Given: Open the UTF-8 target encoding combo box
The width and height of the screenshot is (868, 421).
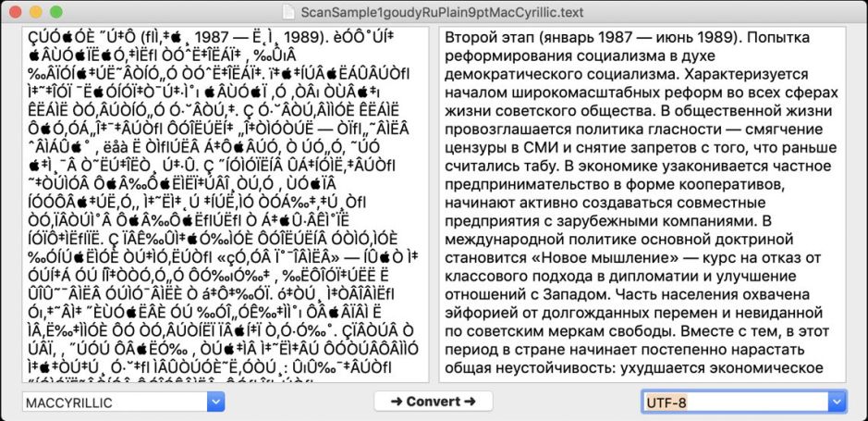Looking at the screenshot, I should pyautogui.click(x=735, y=402).
